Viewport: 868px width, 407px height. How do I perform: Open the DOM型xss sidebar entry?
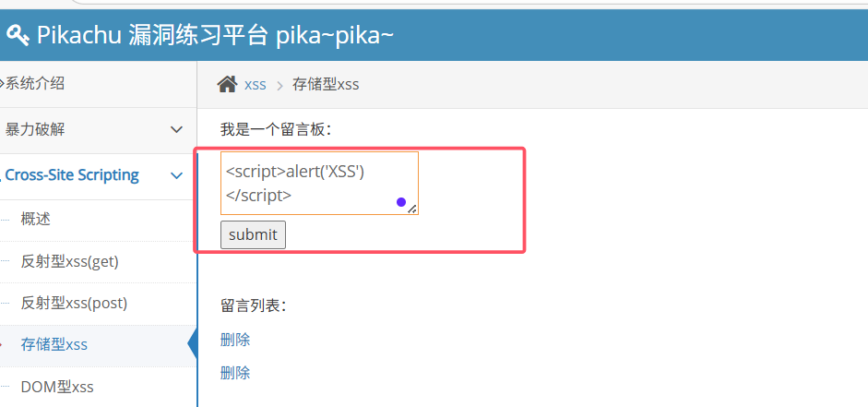point(57,387)
